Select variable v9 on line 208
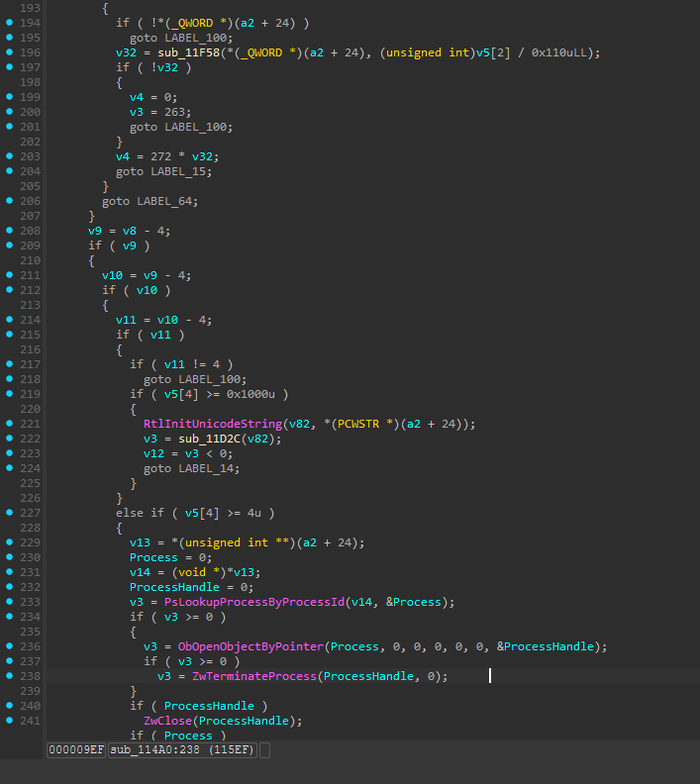 point(94,231)
